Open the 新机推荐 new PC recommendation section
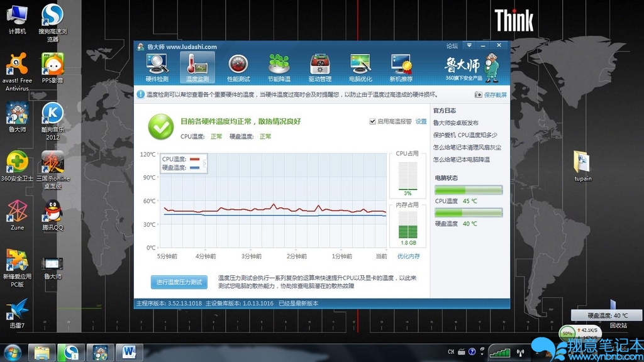This screenshot has width=644, height=362. [401, 68]
